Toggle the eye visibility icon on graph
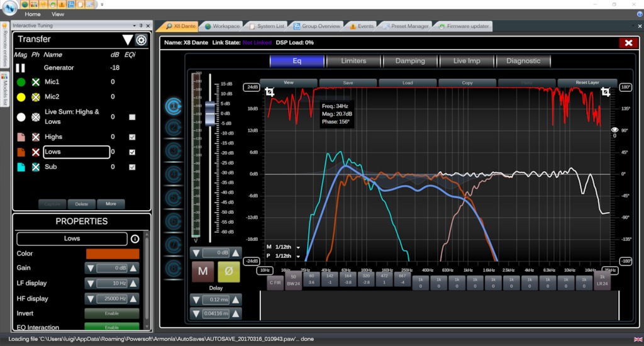 [x=614, y=130]
